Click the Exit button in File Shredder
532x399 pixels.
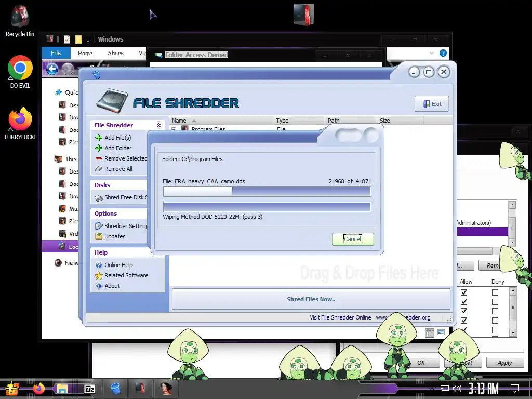pyautogui.click(x=432, y=104)
